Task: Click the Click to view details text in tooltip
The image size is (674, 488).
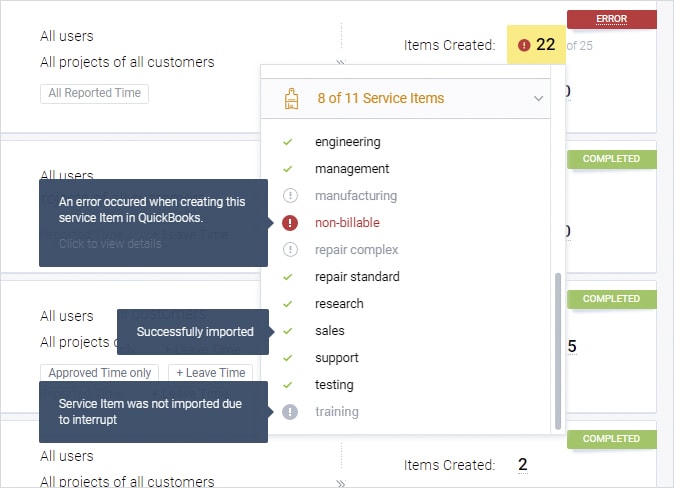Action: point(110,244)
